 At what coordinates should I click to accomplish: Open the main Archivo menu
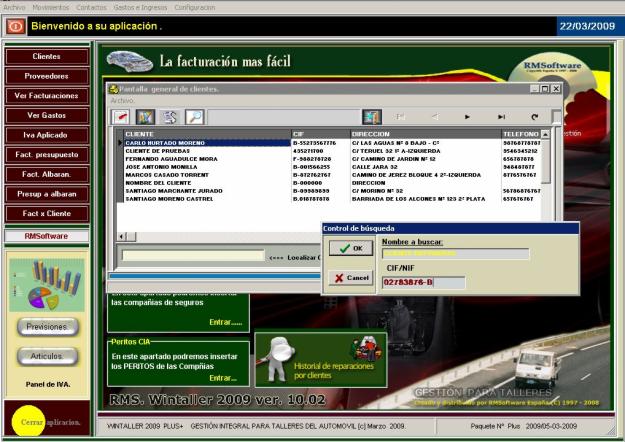[x=14, y=7]
